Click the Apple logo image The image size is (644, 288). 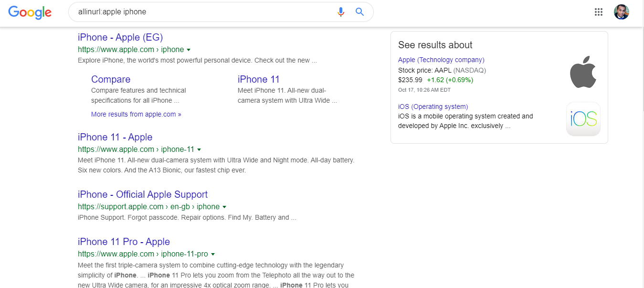(583, 72)
